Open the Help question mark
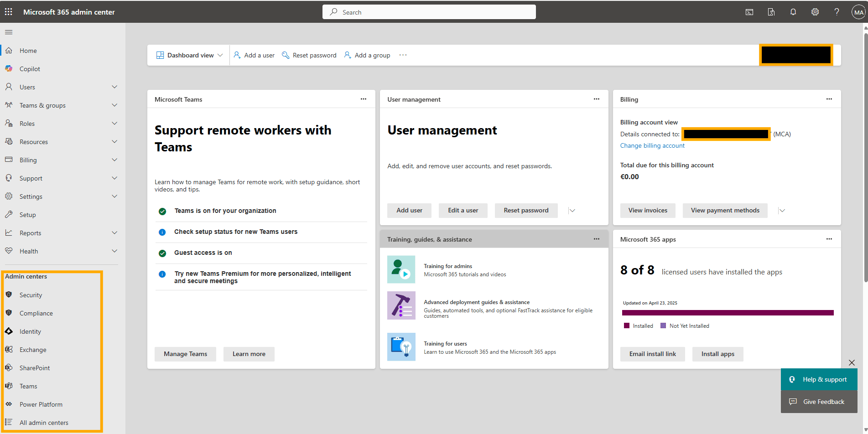The image size is (868, 434). tap(837, 12)
